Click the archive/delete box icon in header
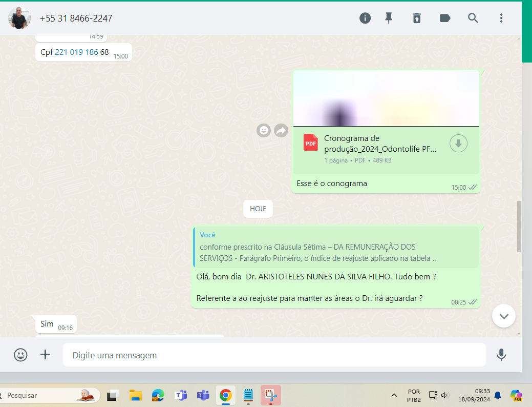 [x=417, y=18]
